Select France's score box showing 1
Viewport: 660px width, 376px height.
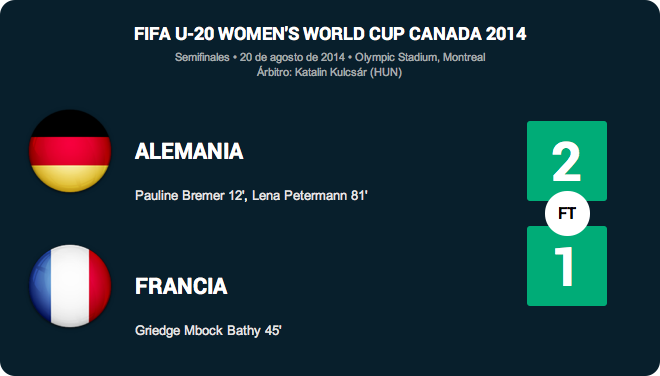click(567, 266)
